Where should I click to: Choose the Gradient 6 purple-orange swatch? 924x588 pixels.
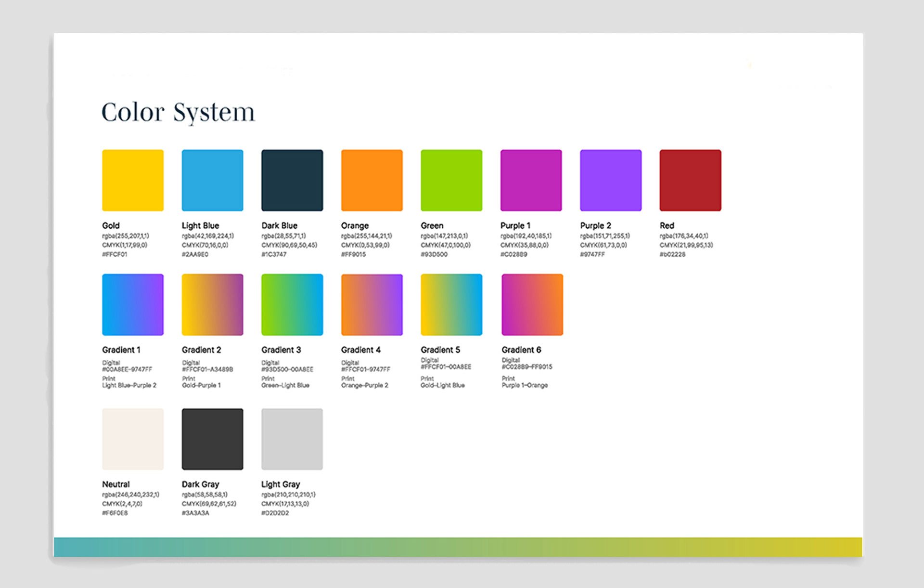(x=532, y=304)
